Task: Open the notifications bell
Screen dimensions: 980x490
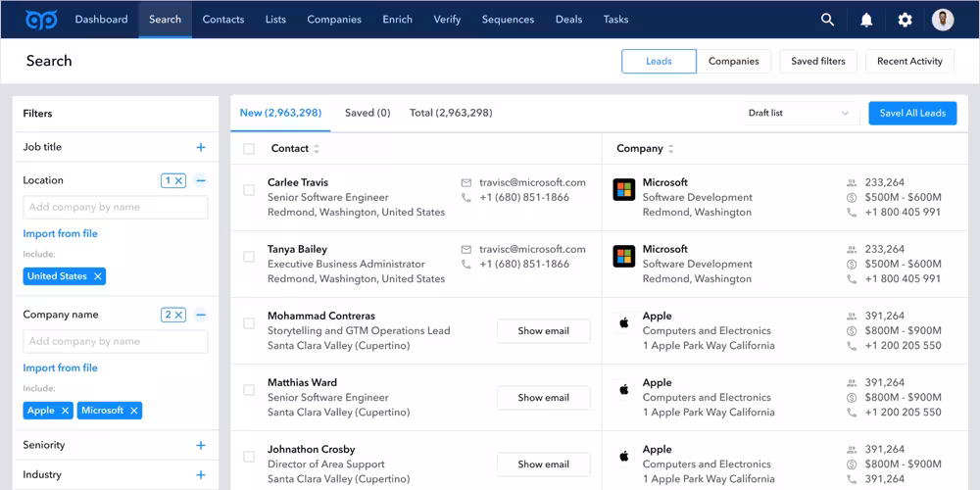Action: [x=866, y=20]
